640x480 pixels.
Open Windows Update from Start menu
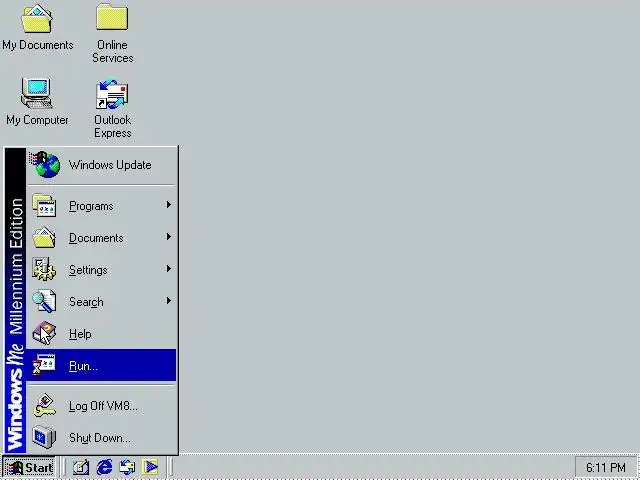102,165
